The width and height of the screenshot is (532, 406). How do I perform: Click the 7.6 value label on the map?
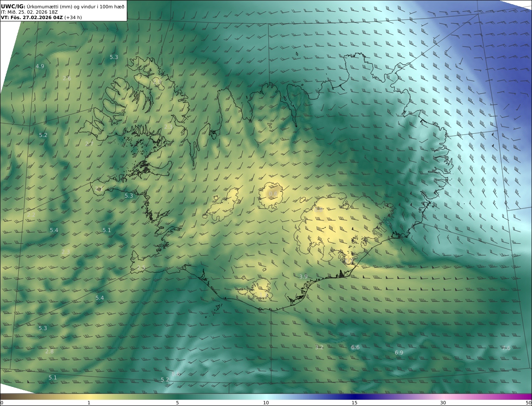pyautogui.click(x=506, y=348)
